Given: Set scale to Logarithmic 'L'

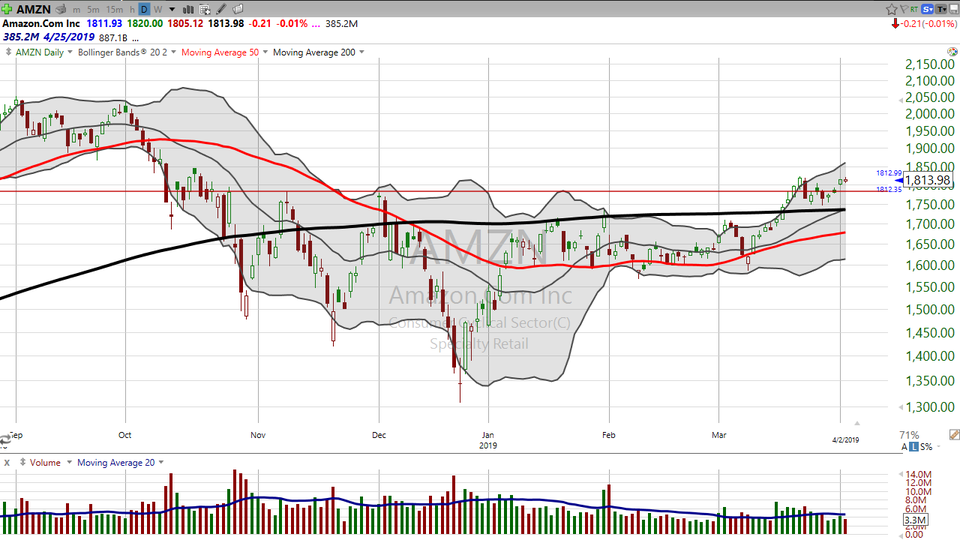Looking at the screenshot, I should (913, 447).
